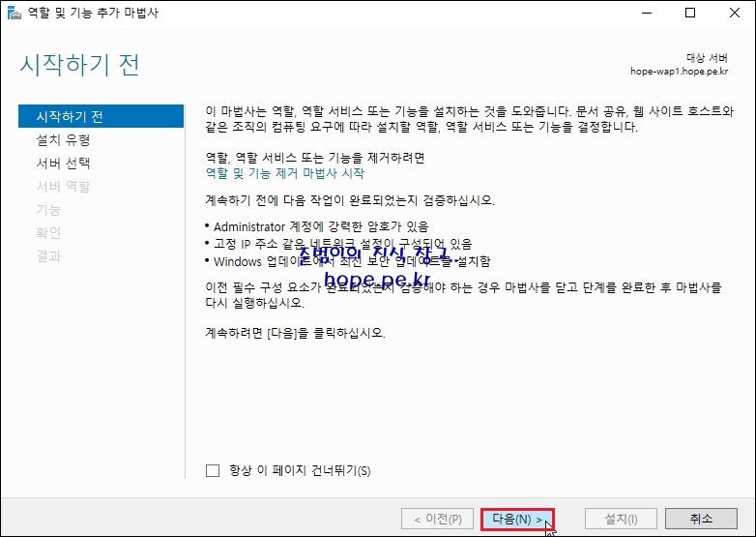Image resolution: width=756 pixels, height=537 pixels.
Task: Click the 시작하기 전 page heading
Action: [79, 65]
